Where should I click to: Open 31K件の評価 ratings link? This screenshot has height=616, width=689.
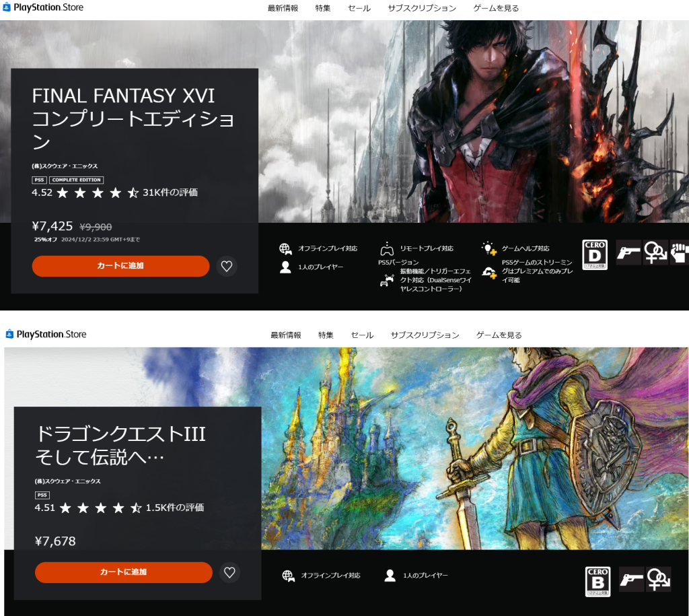tap(170, 193)
